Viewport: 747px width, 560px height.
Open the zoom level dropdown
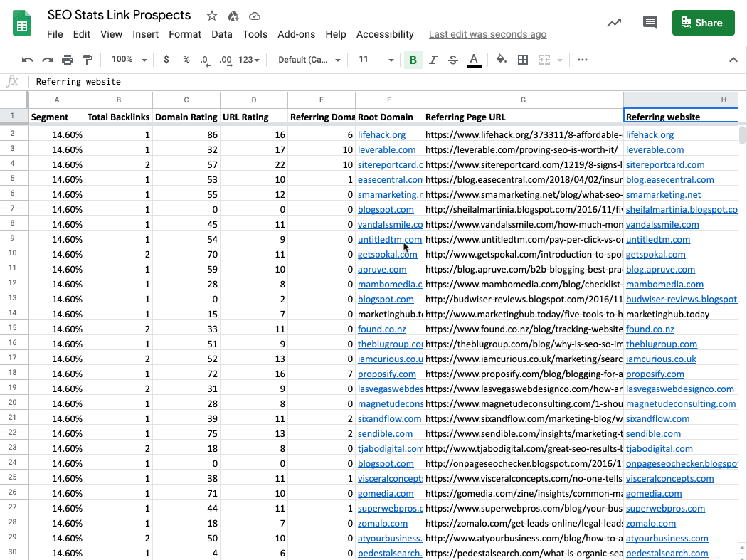tap(129, 60)
